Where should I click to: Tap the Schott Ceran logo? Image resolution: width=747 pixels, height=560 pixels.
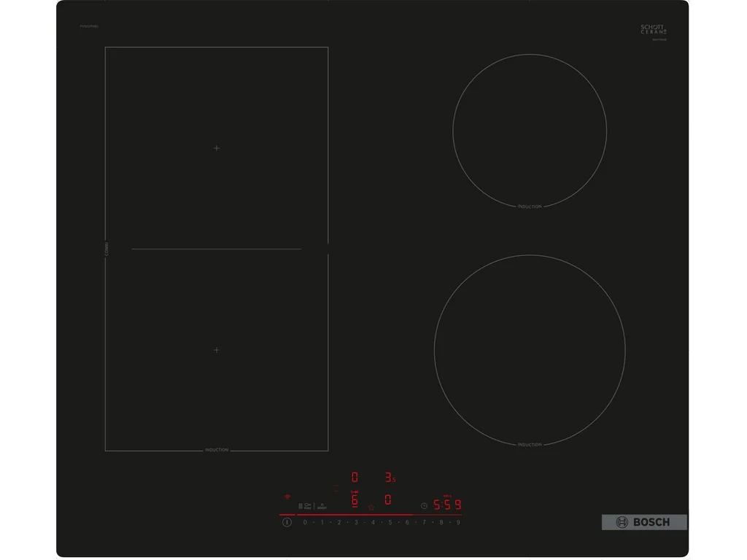pyautogui.click(x=651, y=29)
